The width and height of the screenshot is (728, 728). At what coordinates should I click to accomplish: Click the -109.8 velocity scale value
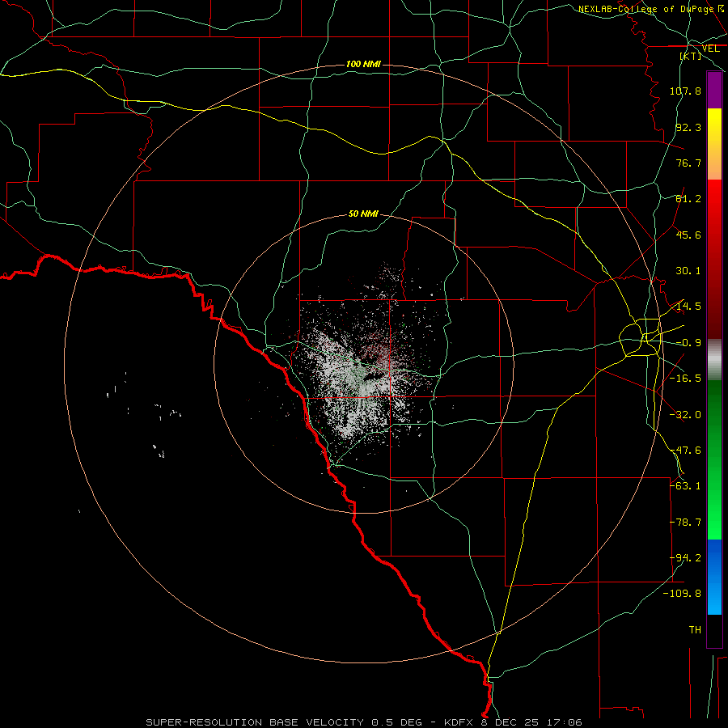click(x=683, y=594)
